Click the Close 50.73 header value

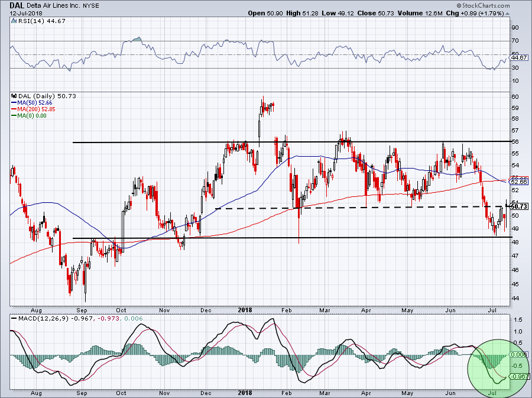tap(375, 13)
